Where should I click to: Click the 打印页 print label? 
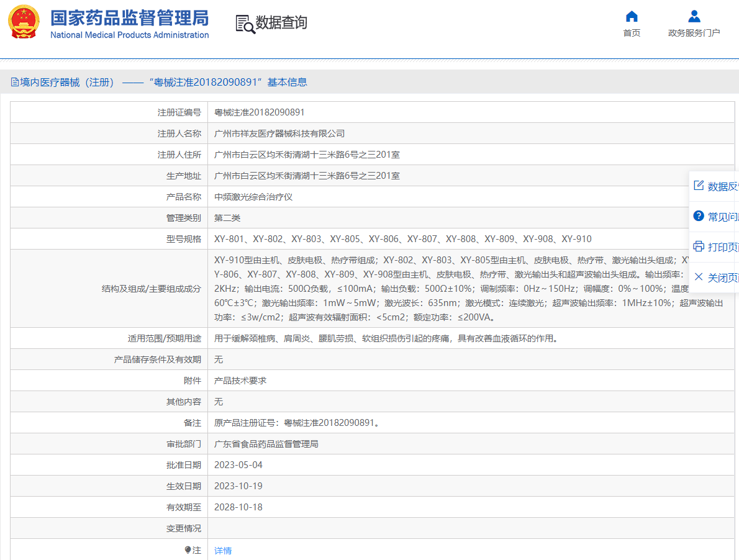[723, 247]
